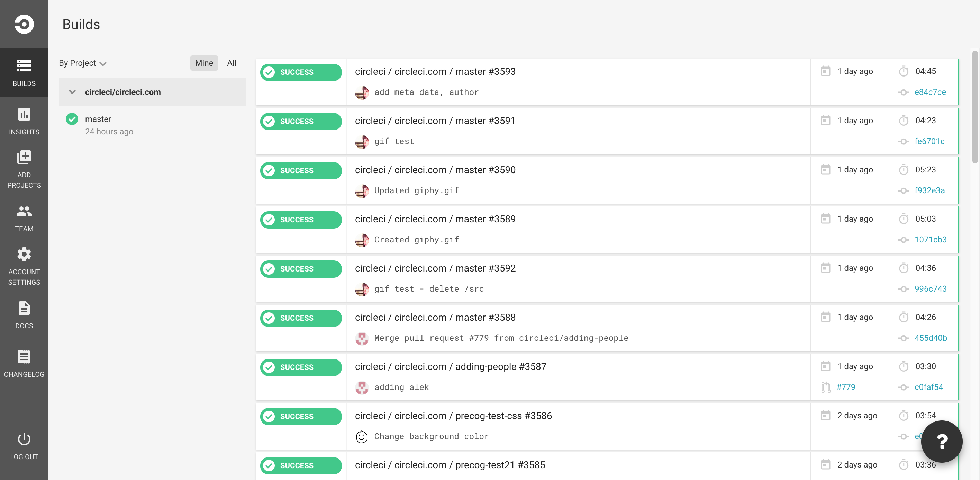Open build master #3592
This screenshot has height=480, width=980.
click(x=435, y=268)
